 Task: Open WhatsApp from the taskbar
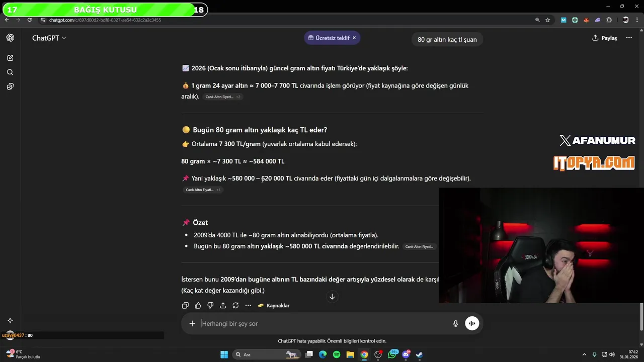click(392, 354)
